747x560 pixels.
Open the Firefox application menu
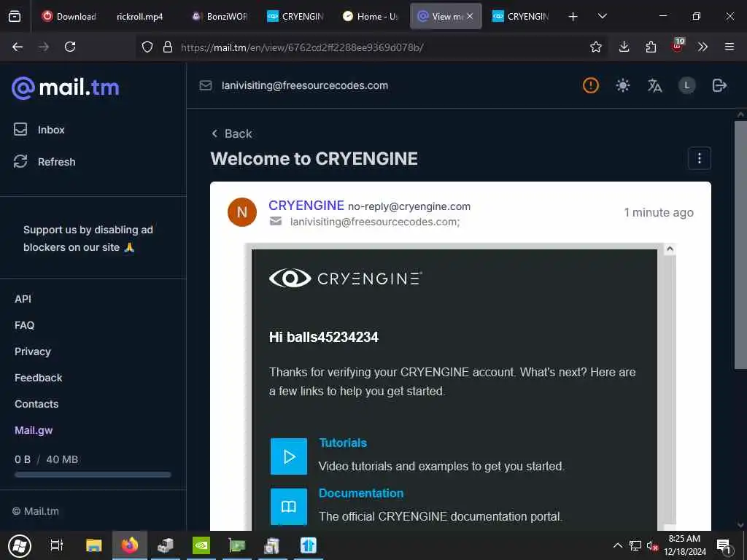[729, 47]
